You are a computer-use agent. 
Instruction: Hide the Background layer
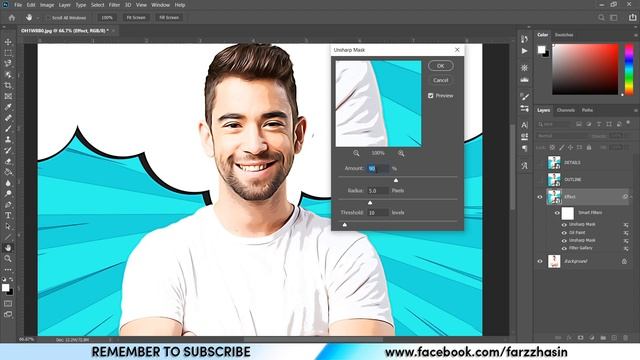(540, 261)
